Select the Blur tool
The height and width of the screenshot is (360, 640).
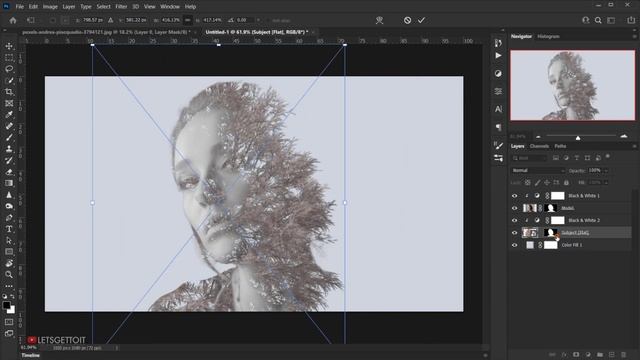tap(9, 195)
